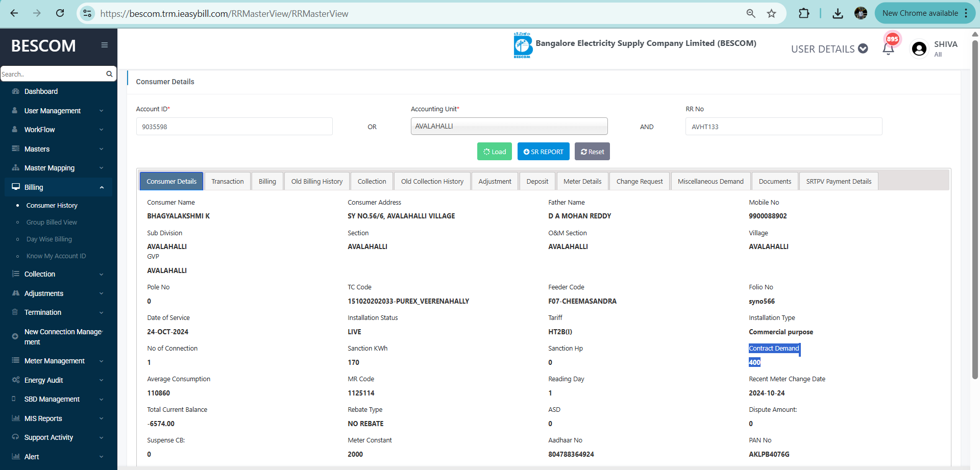Screen dimensions: 980x470
Task: Open Dashboard in the sidebar
Action: pos(41,91)
